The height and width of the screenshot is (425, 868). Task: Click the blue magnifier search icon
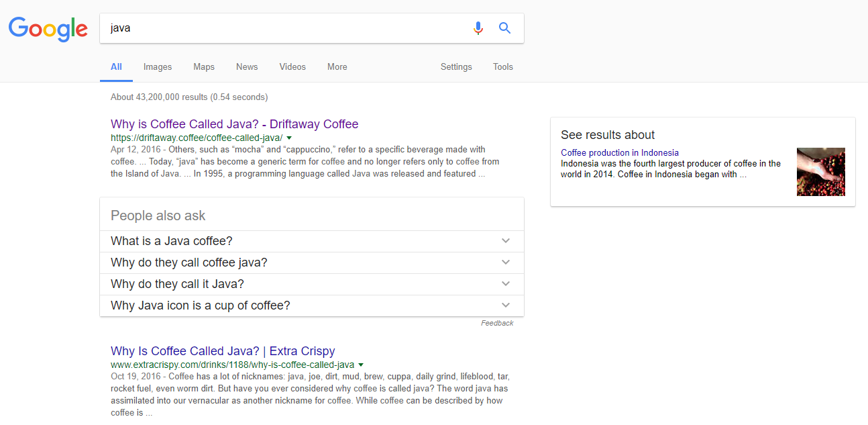point(505,28)
